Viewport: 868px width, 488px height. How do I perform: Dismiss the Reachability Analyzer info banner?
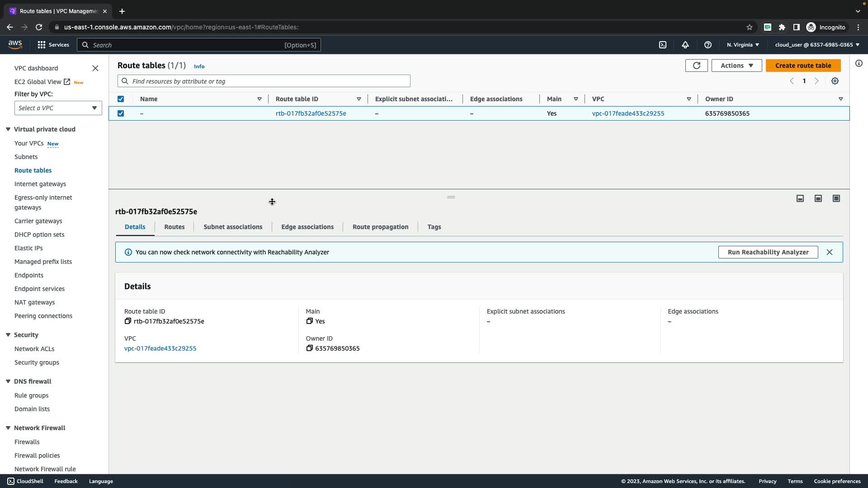tap(829, 252)
